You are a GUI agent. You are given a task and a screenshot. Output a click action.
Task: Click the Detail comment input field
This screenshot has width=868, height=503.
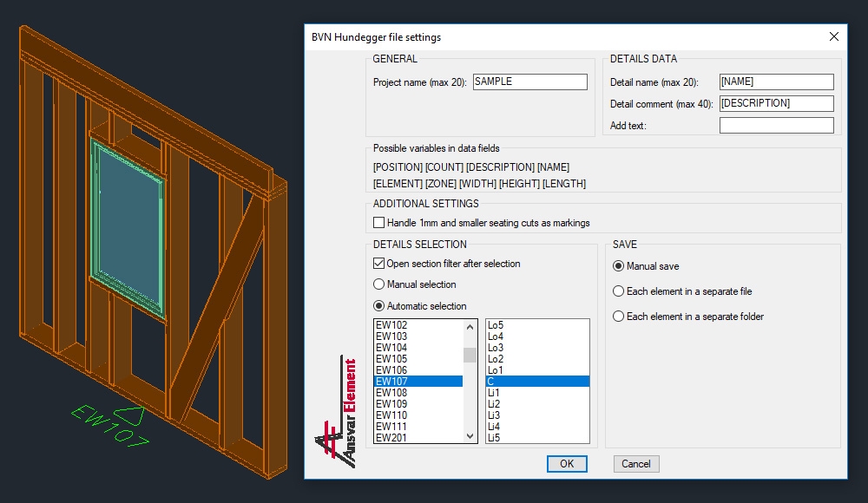click(x=777, y=103)
